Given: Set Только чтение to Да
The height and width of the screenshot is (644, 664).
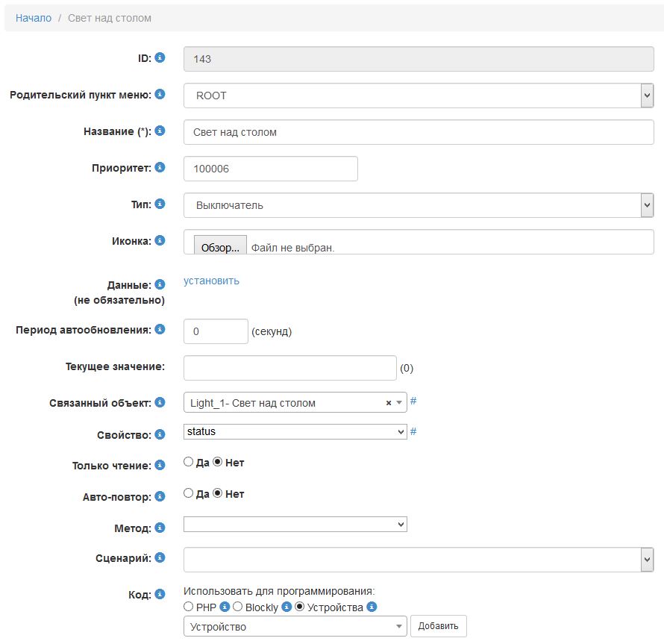Looking at the screenshot, I should click(189, 463).
